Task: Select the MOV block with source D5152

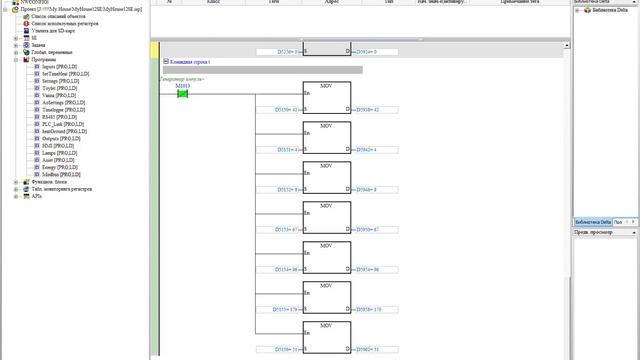Action: (x=327, y=178)
